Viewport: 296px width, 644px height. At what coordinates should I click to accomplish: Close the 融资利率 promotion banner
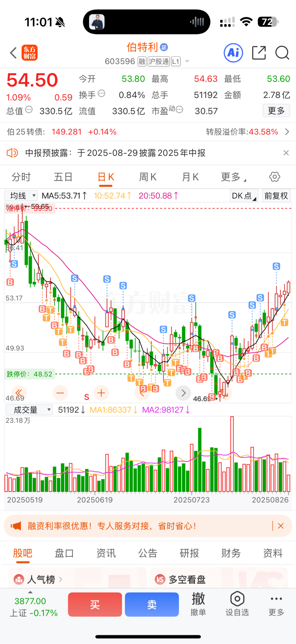tap(281, 526)
